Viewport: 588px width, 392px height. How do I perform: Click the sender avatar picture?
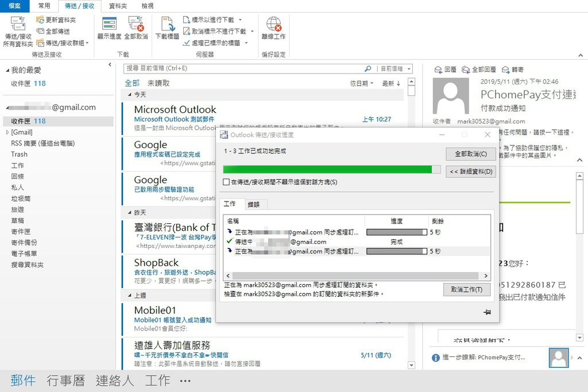451,96
